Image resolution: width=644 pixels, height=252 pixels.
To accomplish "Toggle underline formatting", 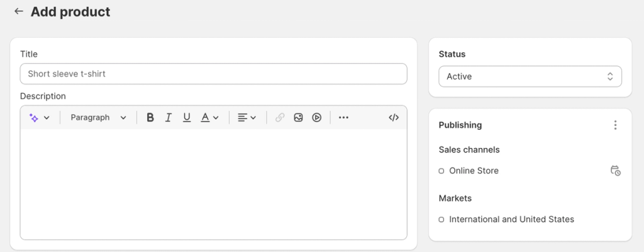I will (187, 118).
